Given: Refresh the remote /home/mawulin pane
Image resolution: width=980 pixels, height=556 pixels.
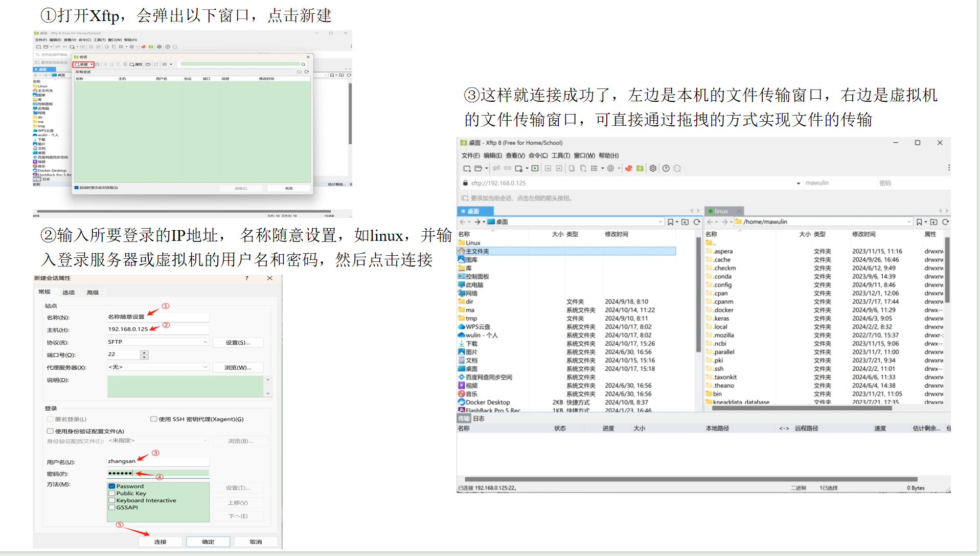Looking at the screenshot, I should tap(945, 222).
